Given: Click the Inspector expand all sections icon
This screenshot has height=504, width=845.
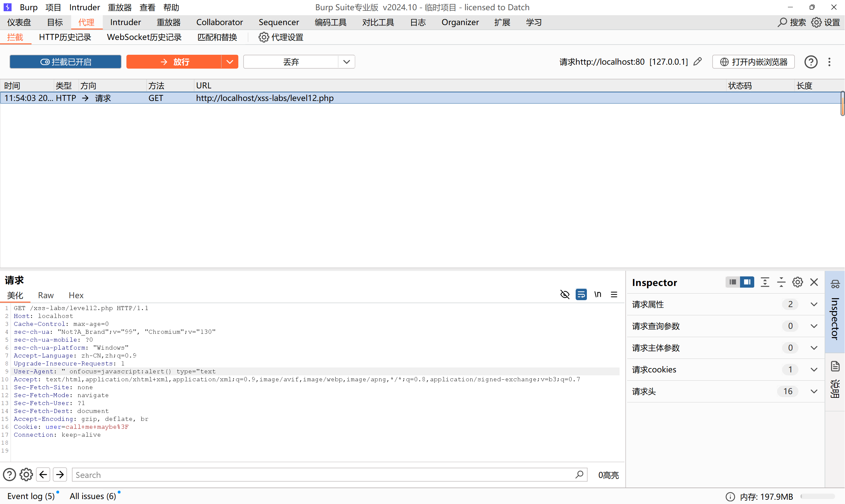Looking at the screenshot, I should point(765,282).
